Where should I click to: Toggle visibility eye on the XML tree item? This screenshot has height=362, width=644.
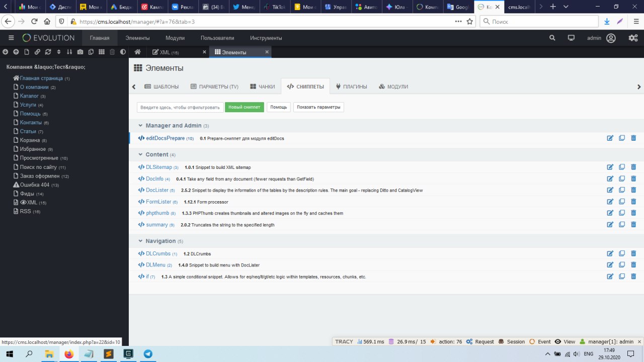tap(23, 202)
